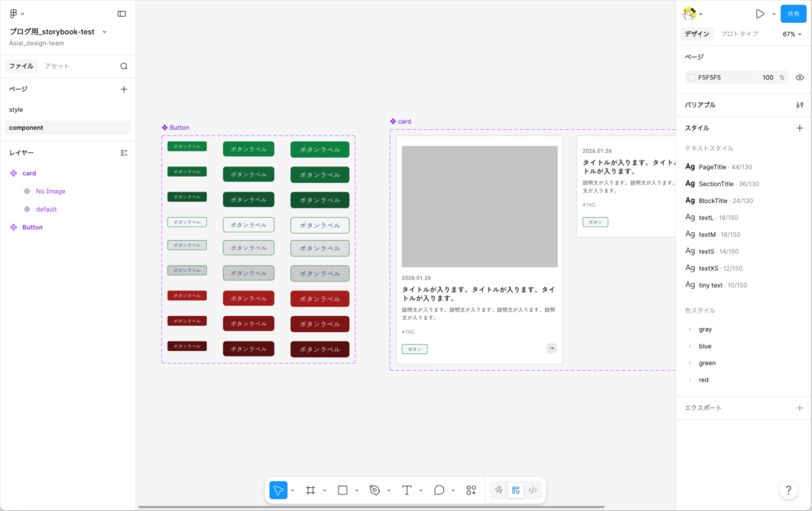The width and height of the screenshot is (812, 511).
Task: Click horizontal canvas scrollbar
Action: (371, 507)
